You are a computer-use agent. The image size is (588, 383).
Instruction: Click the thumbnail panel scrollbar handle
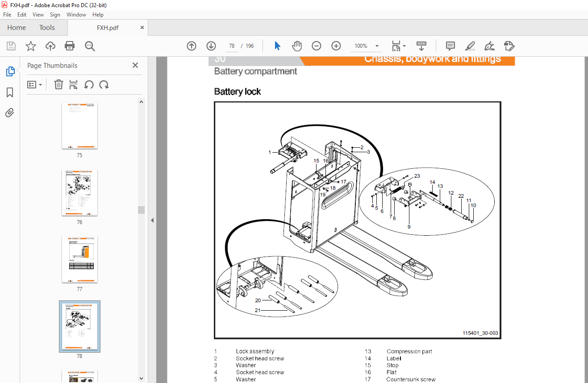[141, 210]
